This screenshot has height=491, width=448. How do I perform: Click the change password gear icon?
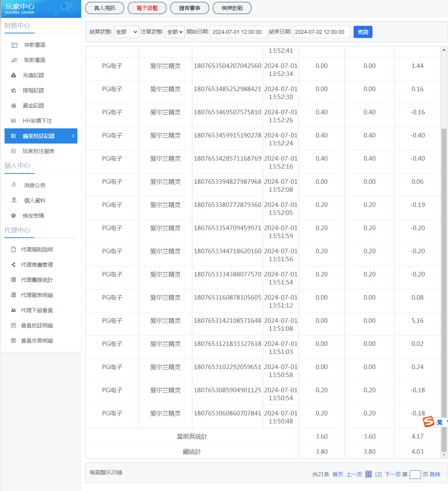[14, 216]
